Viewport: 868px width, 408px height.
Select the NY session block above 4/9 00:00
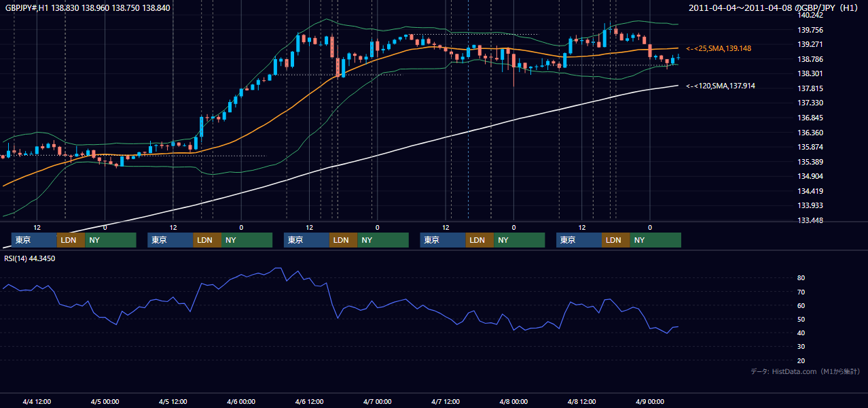tap(655, 240)
